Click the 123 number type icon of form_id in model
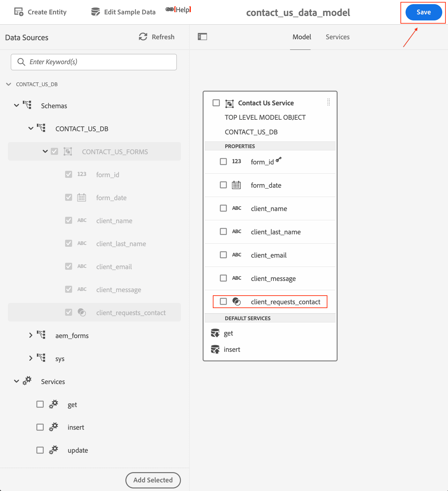 pyautogui.click(x=236, y=162)
